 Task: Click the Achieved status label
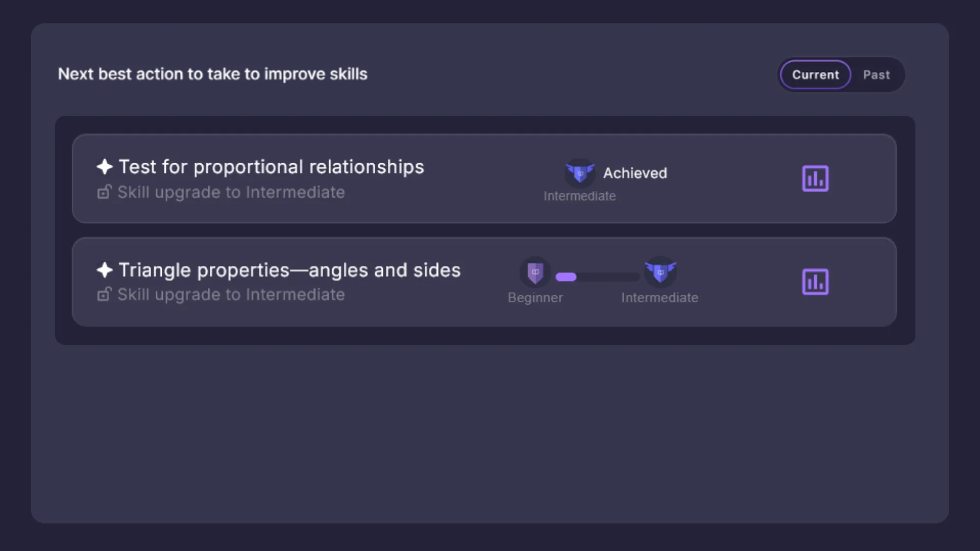[x=635, y=173]
